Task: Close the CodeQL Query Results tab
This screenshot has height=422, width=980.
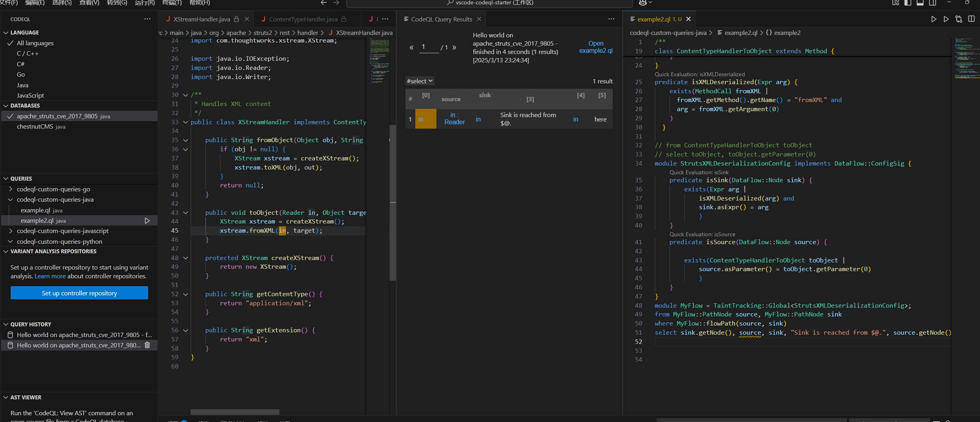Action: (x=479, y=19)
